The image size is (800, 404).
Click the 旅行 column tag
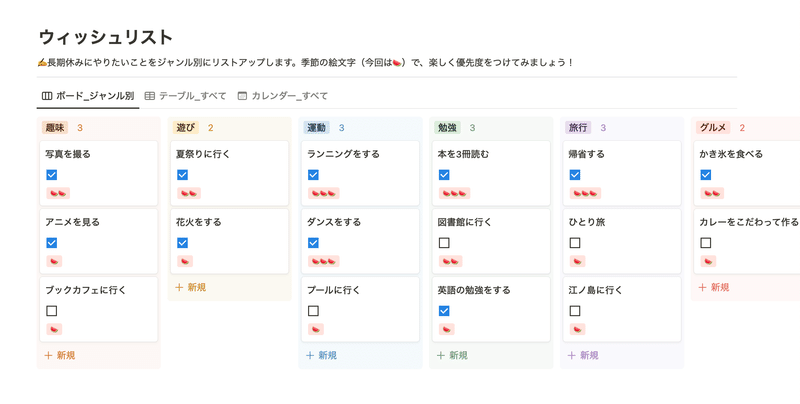578,128
